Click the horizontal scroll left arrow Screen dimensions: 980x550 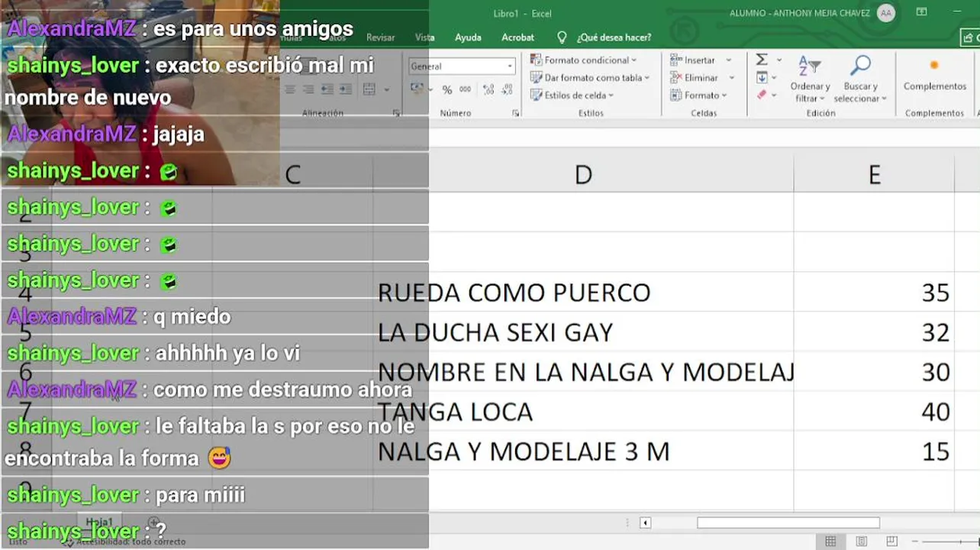pos(645,522)
